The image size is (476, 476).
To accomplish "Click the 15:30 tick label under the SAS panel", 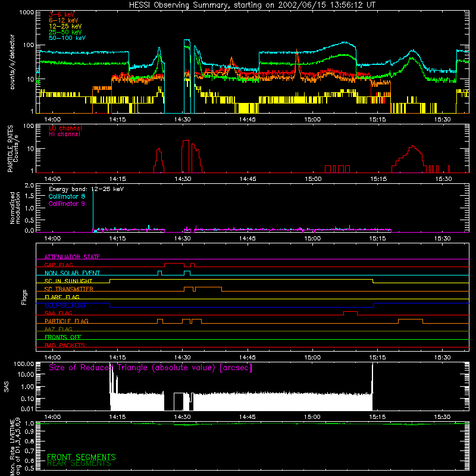I will point(442,417).
